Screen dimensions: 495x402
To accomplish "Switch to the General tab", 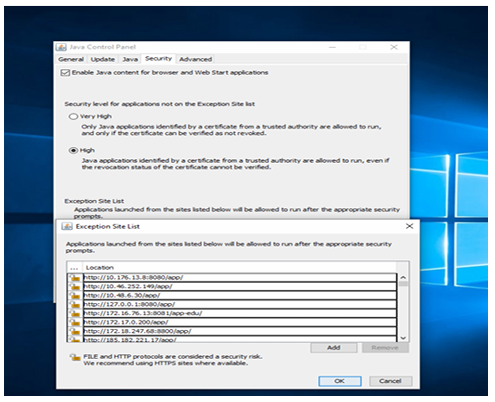I will coord(71,59).
